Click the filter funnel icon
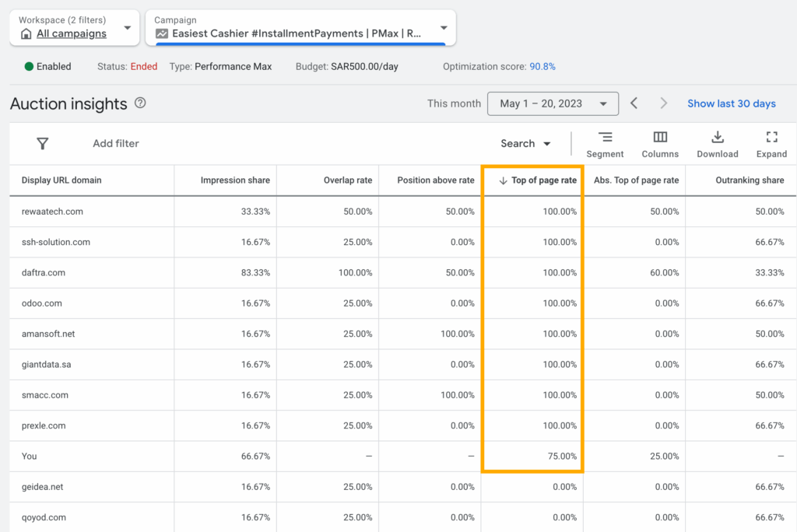797x532 pixels. point(43,144)
